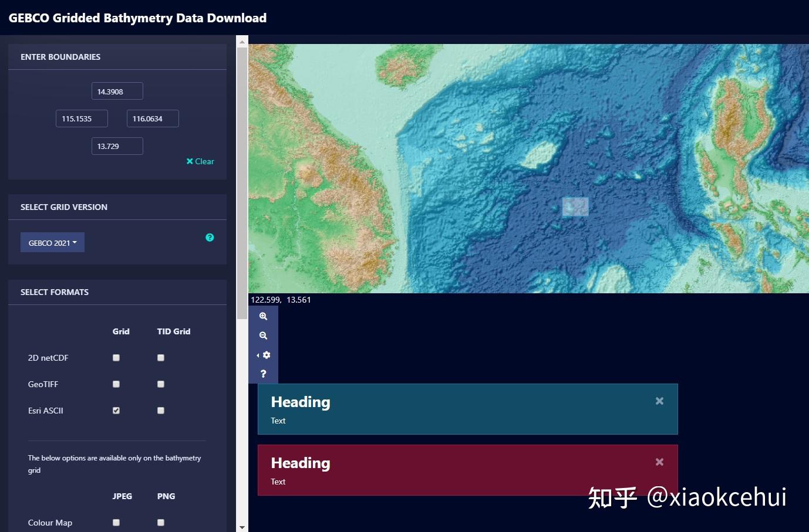This screenshot has width=809, height=532.
Task: Click the Clear boundaries X icon
Action: pyautogui.click(x=200, y=161)
